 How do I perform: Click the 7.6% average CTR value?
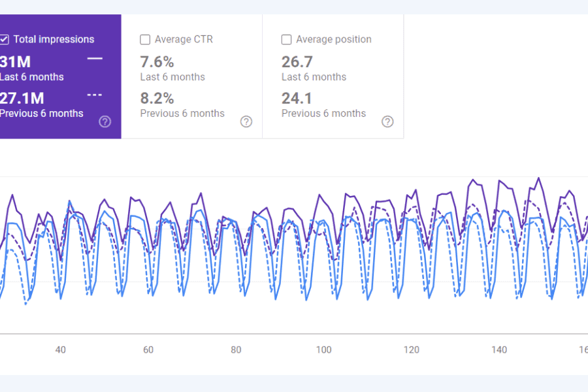point(157,62)
